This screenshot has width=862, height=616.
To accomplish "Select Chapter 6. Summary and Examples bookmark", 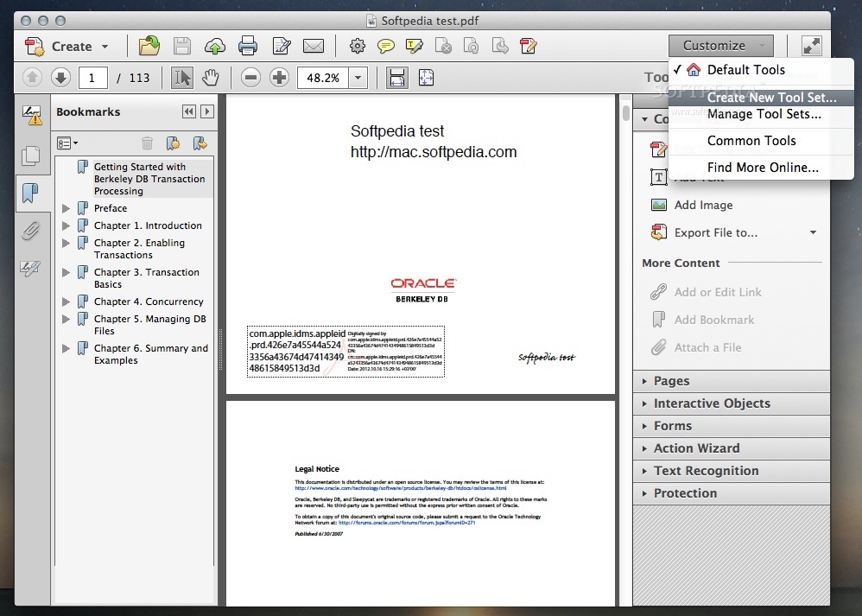I will click(x=150, y=354).
